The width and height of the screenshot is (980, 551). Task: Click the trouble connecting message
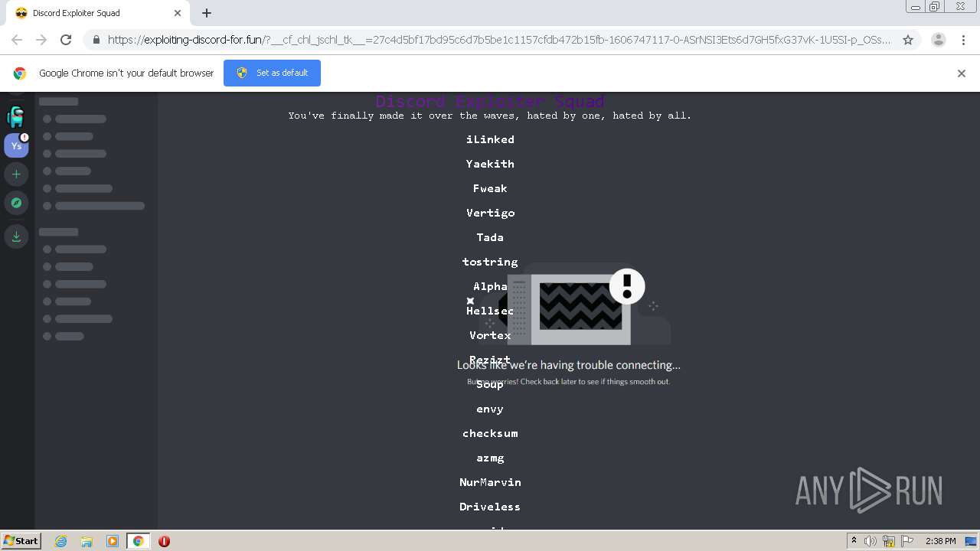click(x=569, y=365)
